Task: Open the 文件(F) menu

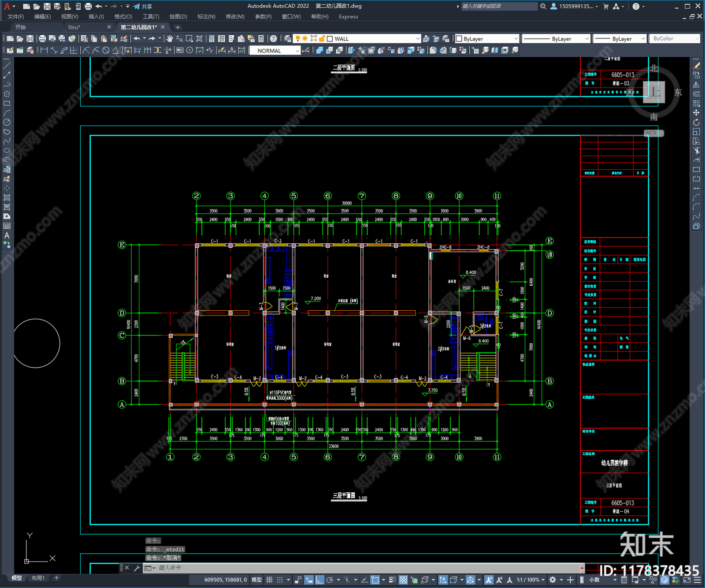Action: point(16,17)
